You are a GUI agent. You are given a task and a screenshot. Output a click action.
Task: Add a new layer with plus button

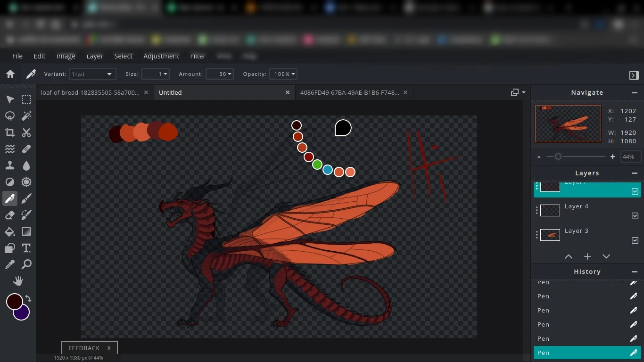pyautogui.click(x=587, y=256)
